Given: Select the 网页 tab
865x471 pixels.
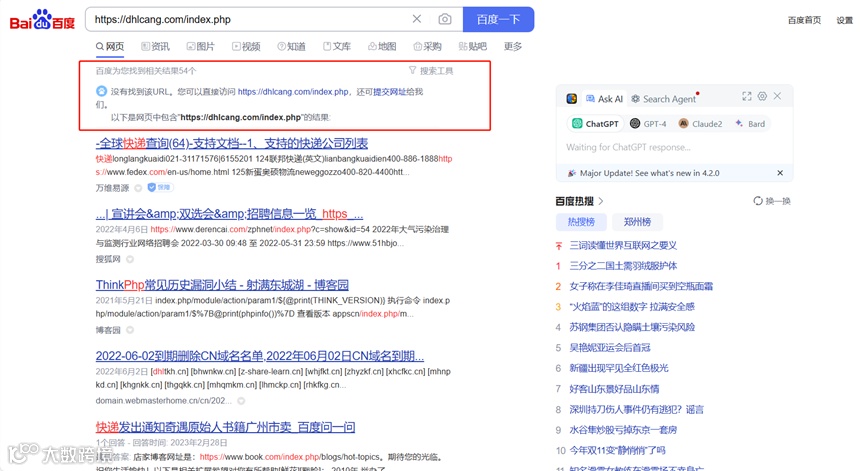Looking at the screenshot, I should click(x=110, y=46).
